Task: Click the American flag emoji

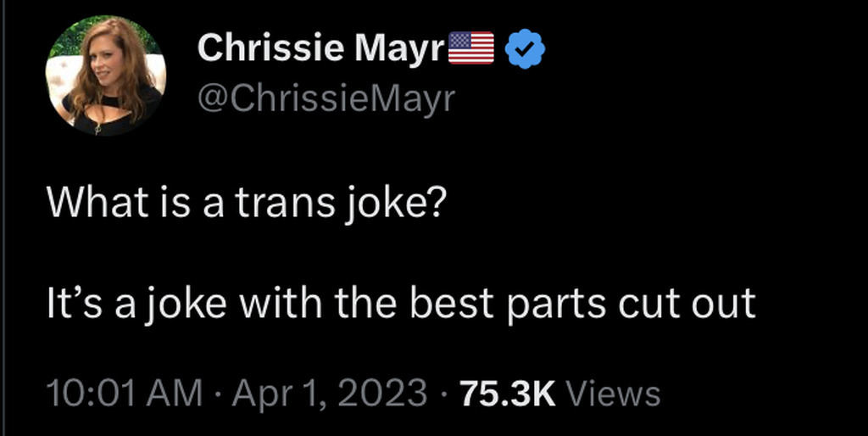Action: 470,48
